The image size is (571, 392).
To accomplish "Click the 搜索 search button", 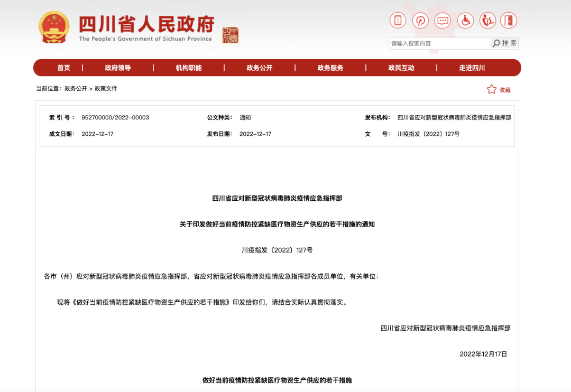I will (x=504, y=43).
